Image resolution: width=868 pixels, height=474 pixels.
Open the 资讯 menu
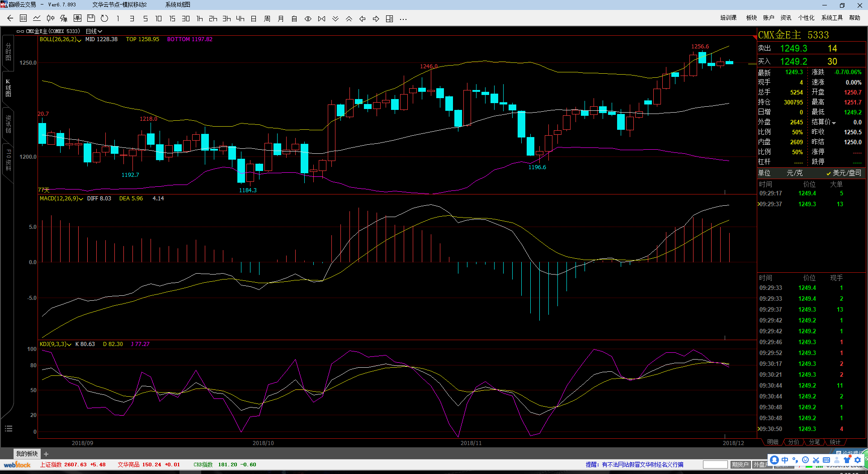(786, 18)
